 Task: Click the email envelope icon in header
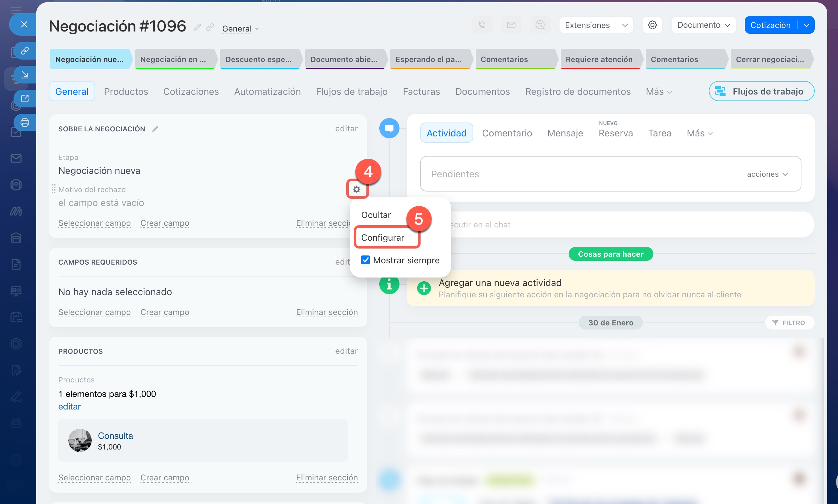click(511, 25)
